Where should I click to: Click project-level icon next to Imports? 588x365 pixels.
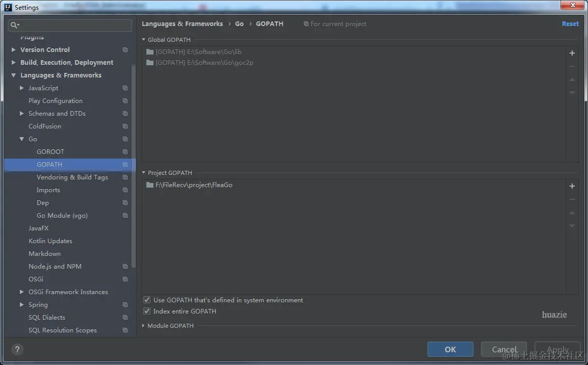click(125, 190)
